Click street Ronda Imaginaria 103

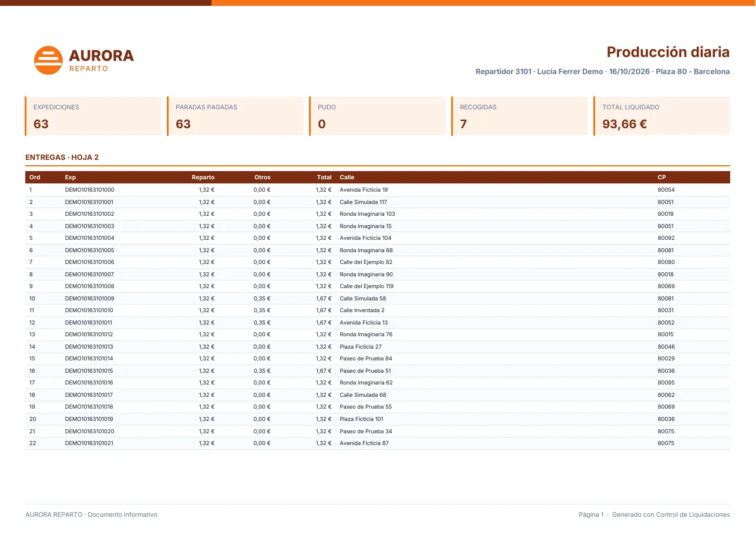[x=367, y=214]
